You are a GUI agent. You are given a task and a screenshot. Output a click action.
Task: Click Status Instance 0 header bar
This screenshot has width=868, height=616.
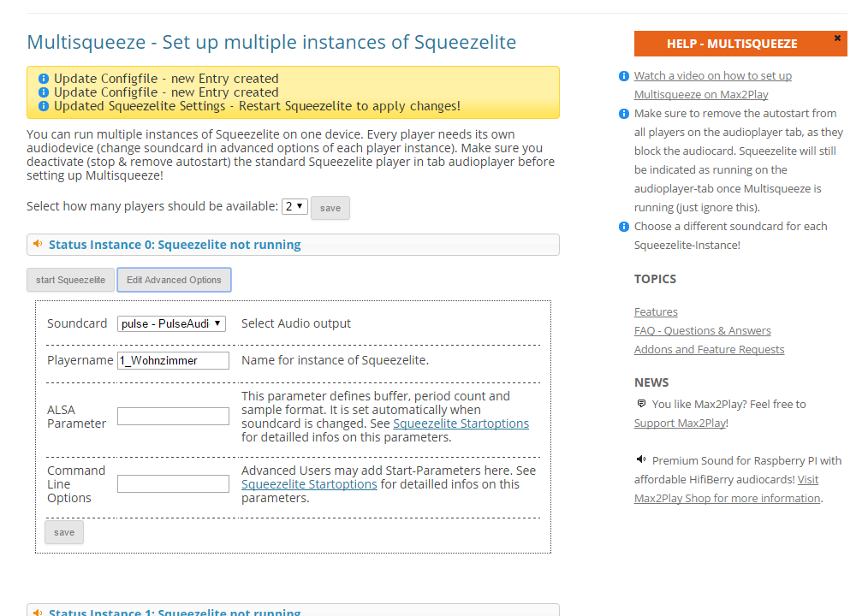pyautogui.click(x=293, y=245)
